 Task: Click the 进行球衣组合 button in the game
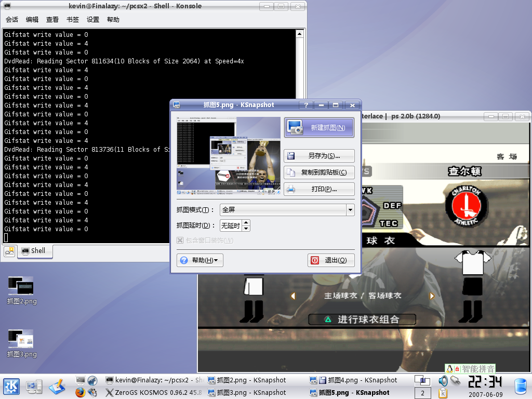click(x=362, y=320)
